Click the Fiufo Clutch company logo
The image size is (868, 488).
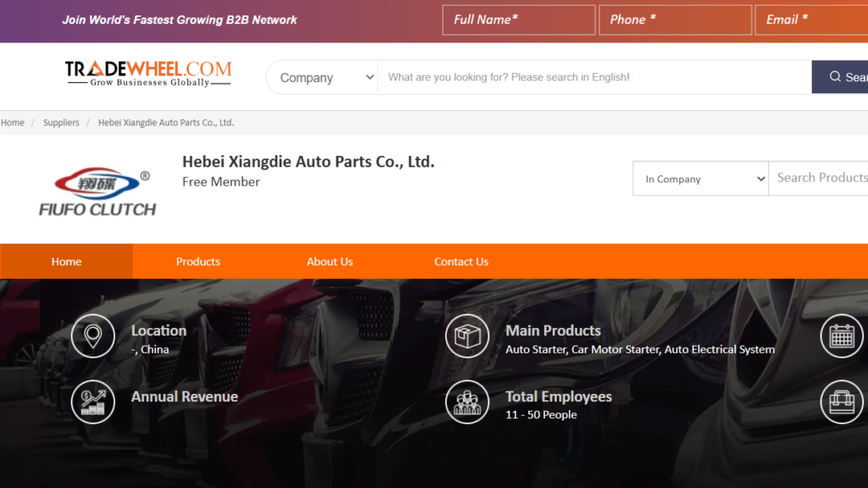pos(98,191)
